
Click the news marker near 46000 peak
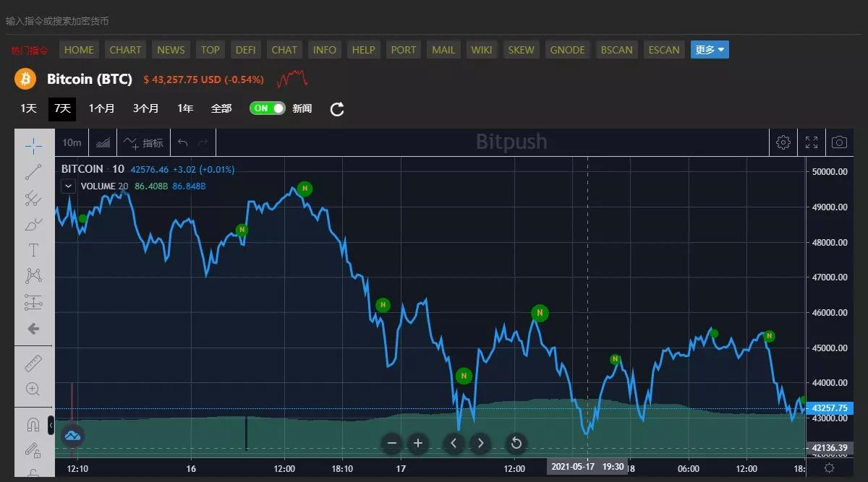pyautogui.click(x=540, y=313)
